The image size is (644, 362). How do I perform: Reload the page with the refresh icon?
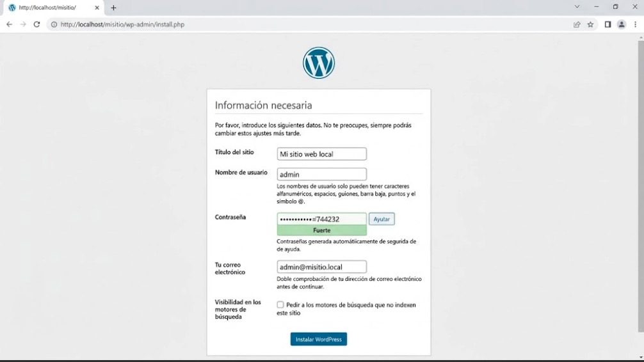[36, 25]
